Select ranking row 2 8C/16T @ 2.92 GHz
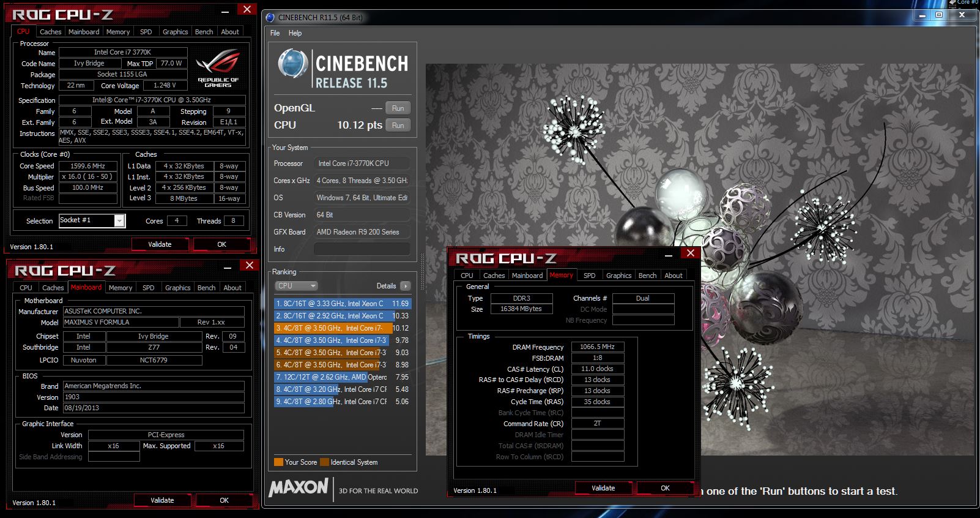This screenshot has width=980, height=518. coord(343,316)
